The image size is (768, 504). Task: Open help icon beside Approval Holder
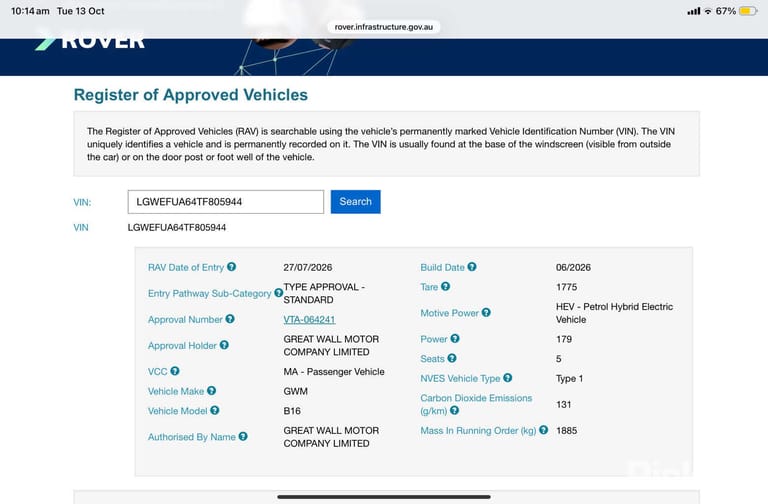(x=224, y=345)
